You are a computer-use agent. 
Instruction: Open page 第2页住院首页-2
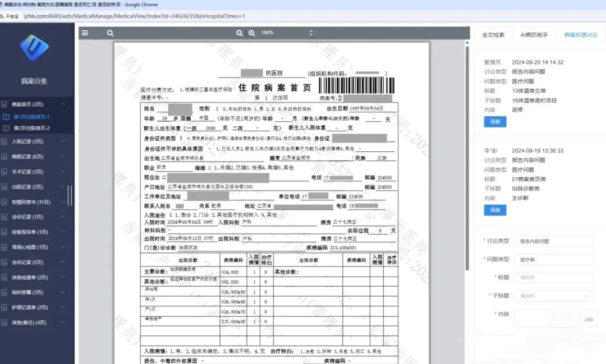click(31, 128)
